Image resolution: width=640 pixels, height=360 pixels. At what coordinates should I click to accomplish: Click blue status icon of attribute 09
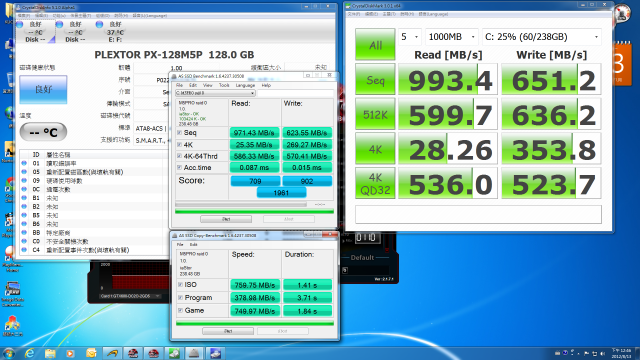(x=24, y=180)
